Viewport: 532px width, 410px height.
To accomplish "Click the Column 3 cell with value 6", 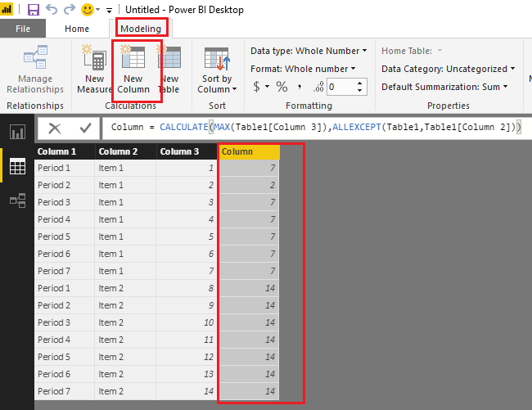I will click(187, 254).
